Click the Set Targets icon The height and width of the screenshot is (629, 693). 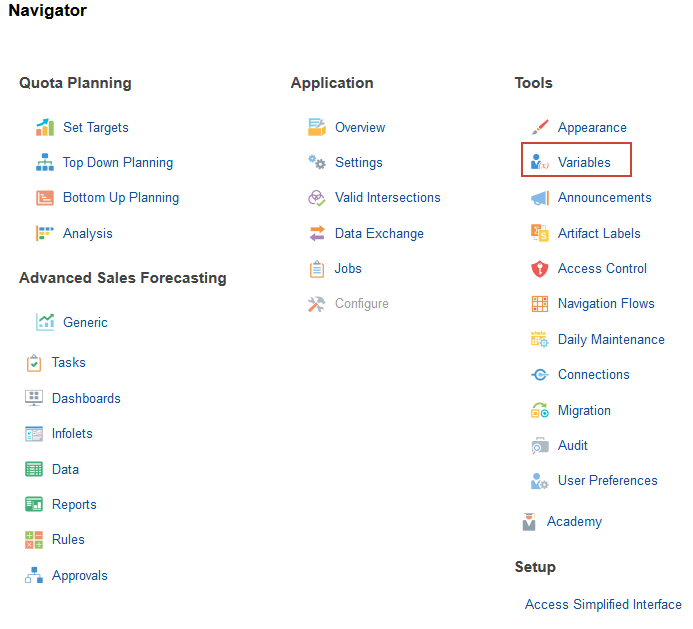point(45,127)
